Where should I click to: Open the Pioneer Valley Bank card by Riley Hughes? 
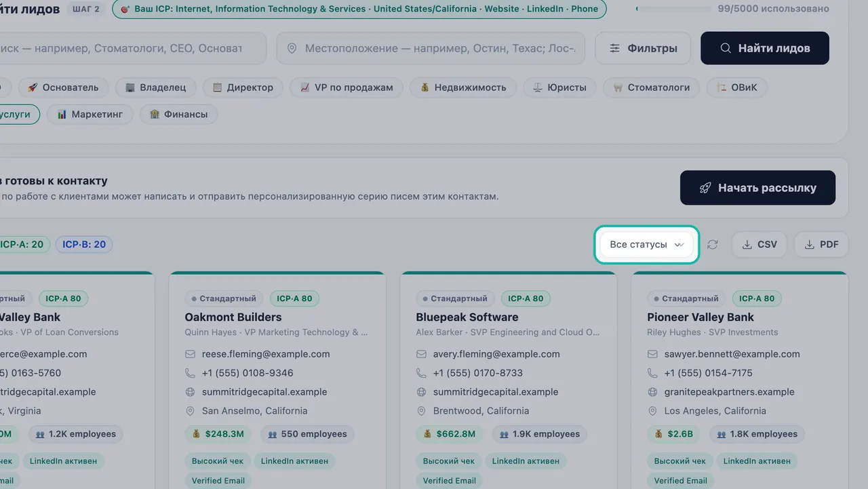701,317
